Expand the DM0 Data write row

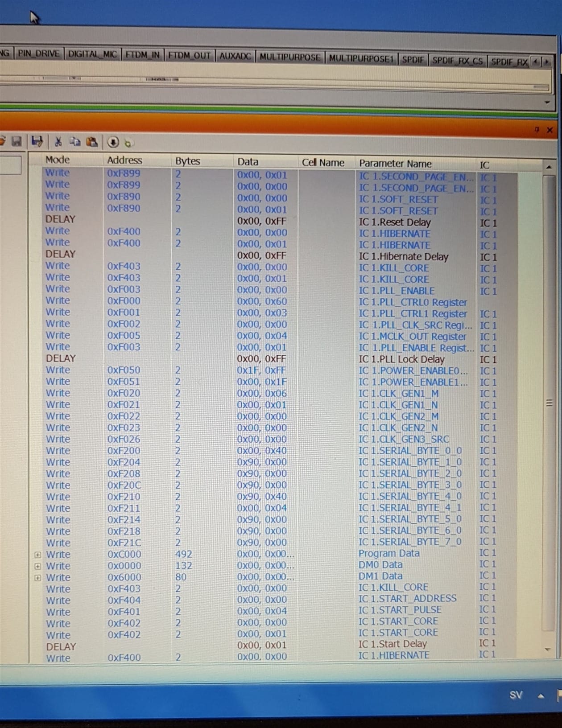pos(38,567)
